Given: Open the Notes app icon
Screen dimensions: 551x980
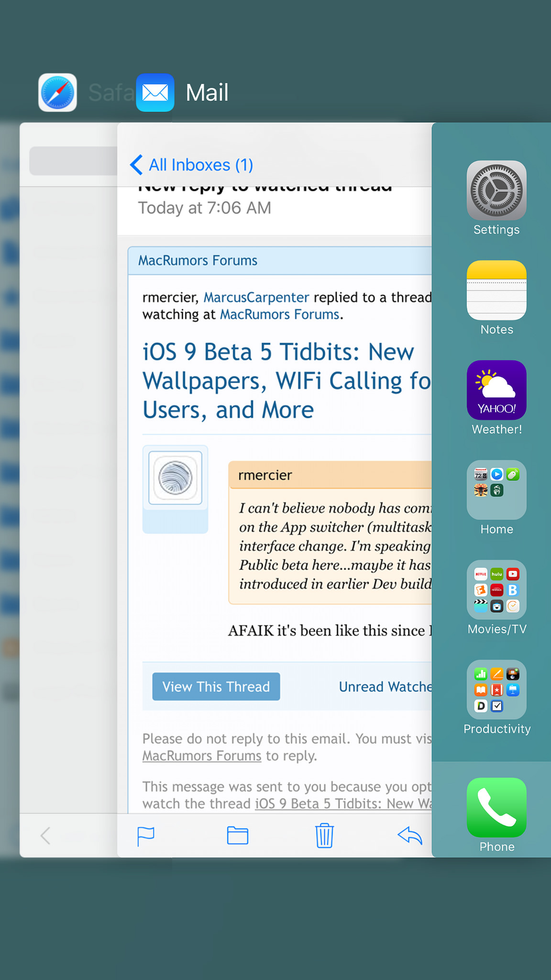Looking at the screenshot, I should 496,290.
